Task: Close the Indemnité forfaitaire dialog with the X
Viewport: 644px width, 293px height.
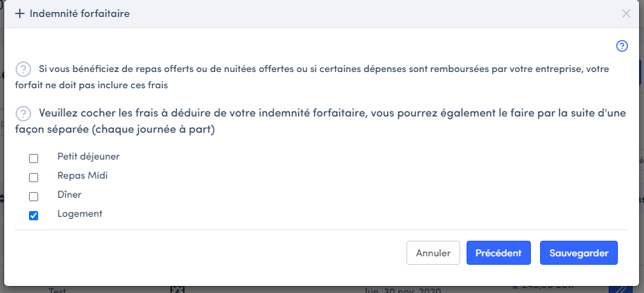Action: click(626, 13)
